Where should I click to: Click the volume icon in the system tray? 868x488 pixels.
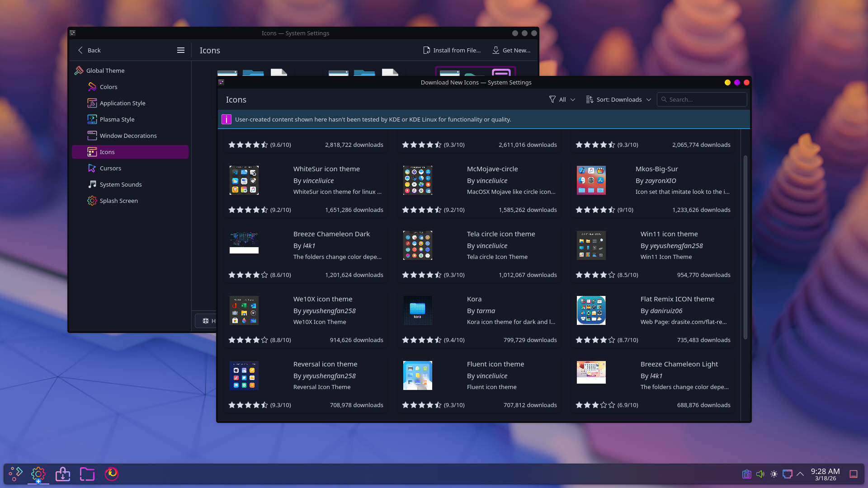760,474
